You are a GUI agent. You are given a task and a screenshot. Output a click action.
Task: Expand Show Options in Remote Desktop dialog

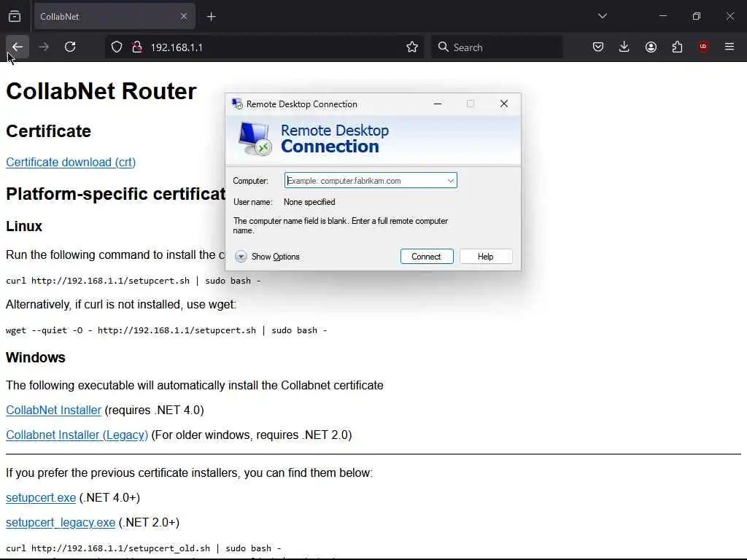click(x=267, y=257)
